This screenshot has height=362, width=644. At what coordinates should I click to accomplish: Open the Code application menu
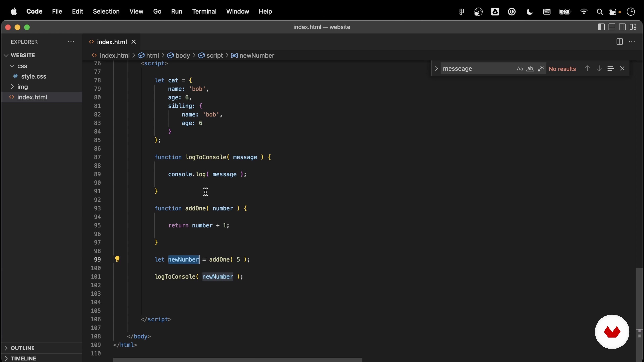point(34,12)
